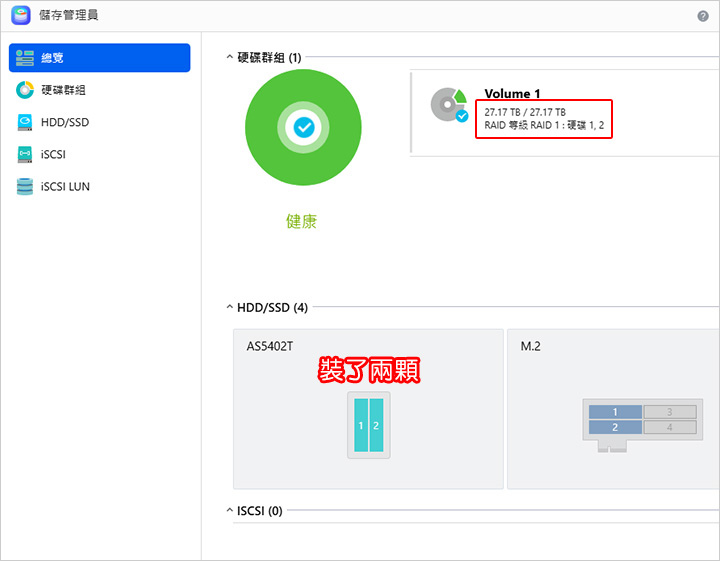This screenshot has width=720, height=561.
Task: Select the Volume 1 title
Action: point(512,94)
